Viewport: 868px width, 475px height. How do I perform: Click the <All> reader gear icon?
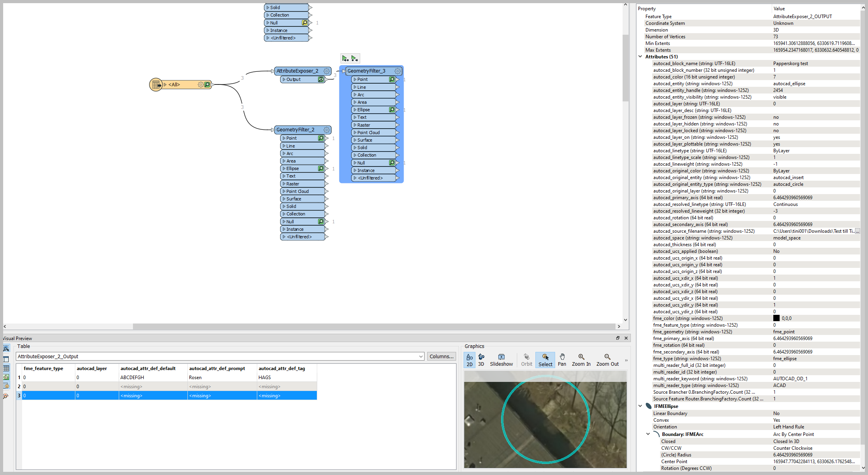point(201,85)
